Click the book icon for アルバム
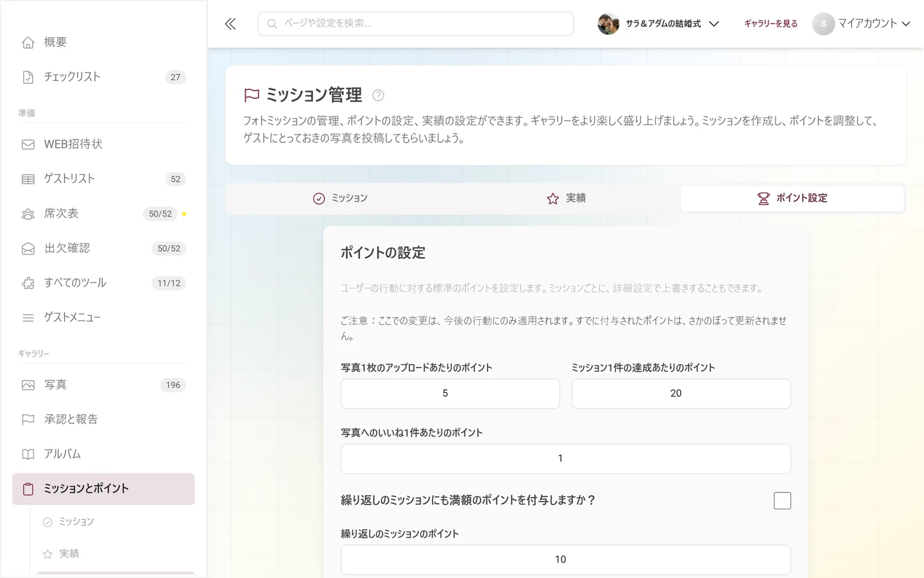The height and width of the screenshot is (578, 924). coord(28,455)
